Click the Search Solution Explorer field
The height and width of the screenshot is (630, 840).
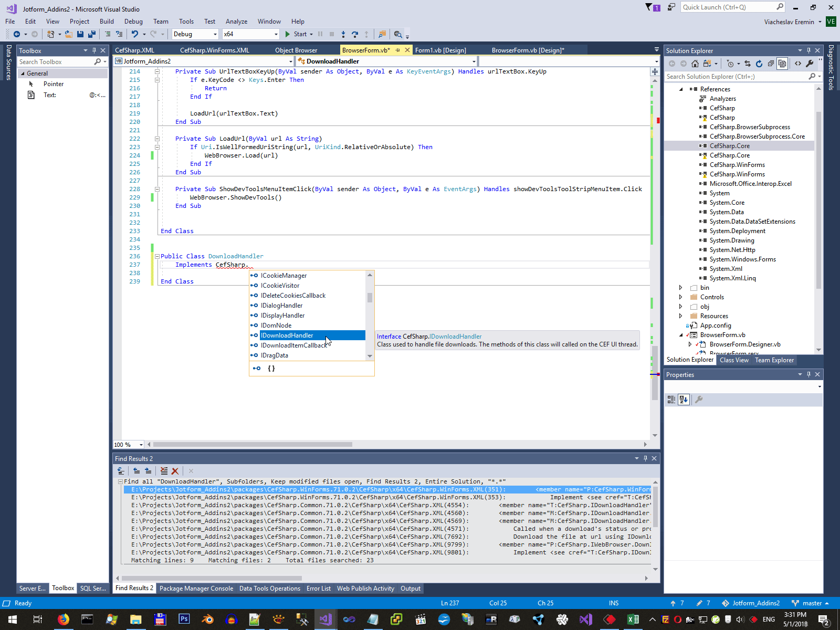point(736,77)
